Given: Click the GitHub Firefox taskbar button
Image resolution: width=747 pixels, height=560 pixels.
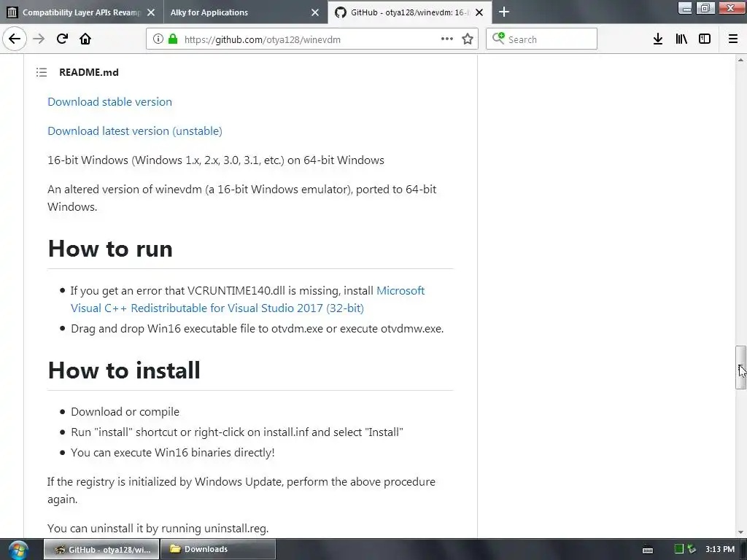Looking at the screenshot, I should click(x=101, y=550).
